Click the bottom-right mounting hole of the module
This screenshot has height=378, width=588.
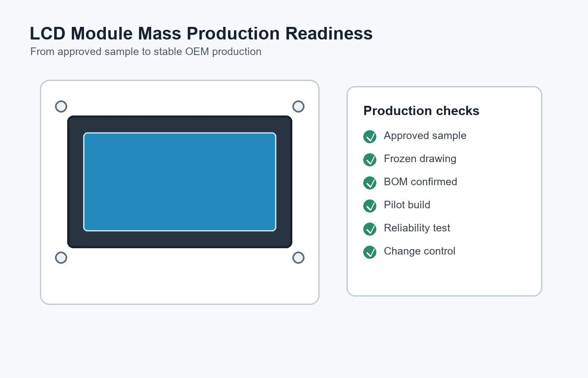[298, 257]
